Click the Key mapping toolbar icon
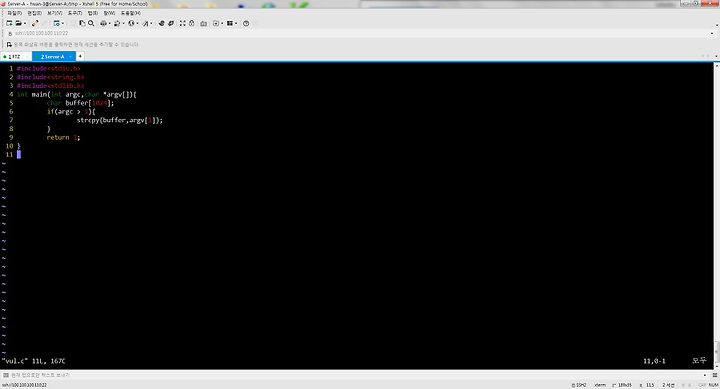The image size is (720, 389). (203, 23)
